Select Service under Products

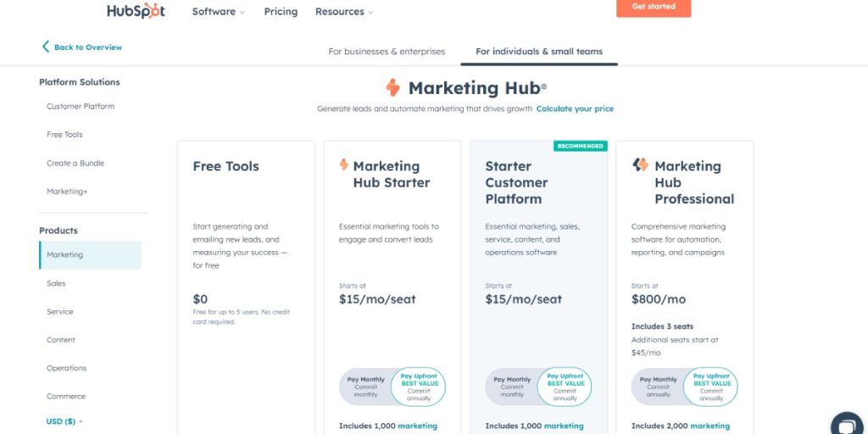[60, 312]
